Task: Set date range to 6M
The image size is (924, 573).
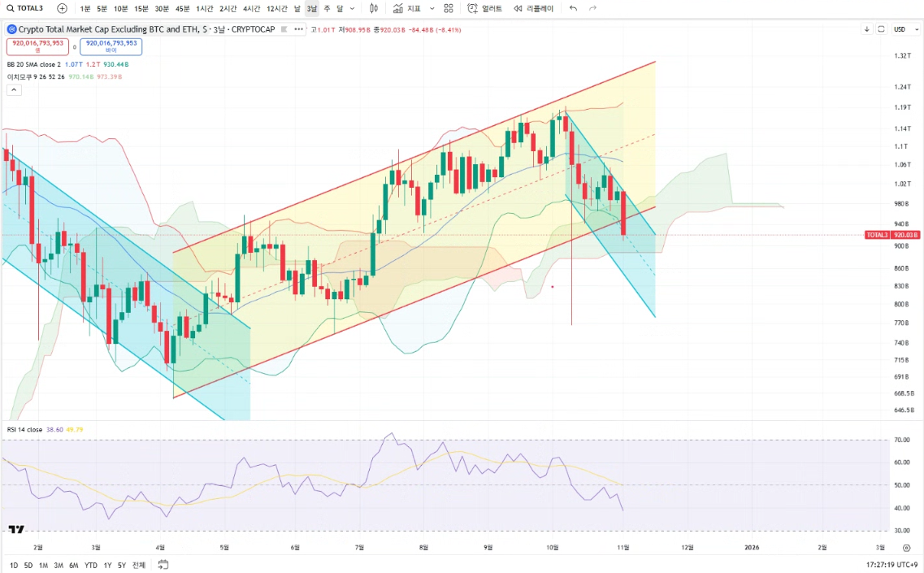Action: pyautogui.click(x=74, y=566)
